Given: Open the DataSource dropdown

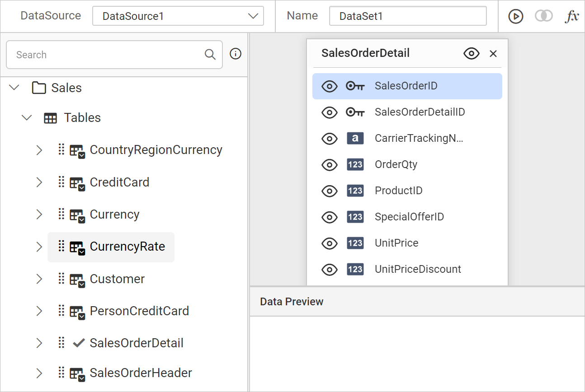Looking at the screenshot, I should coord(178,16).
